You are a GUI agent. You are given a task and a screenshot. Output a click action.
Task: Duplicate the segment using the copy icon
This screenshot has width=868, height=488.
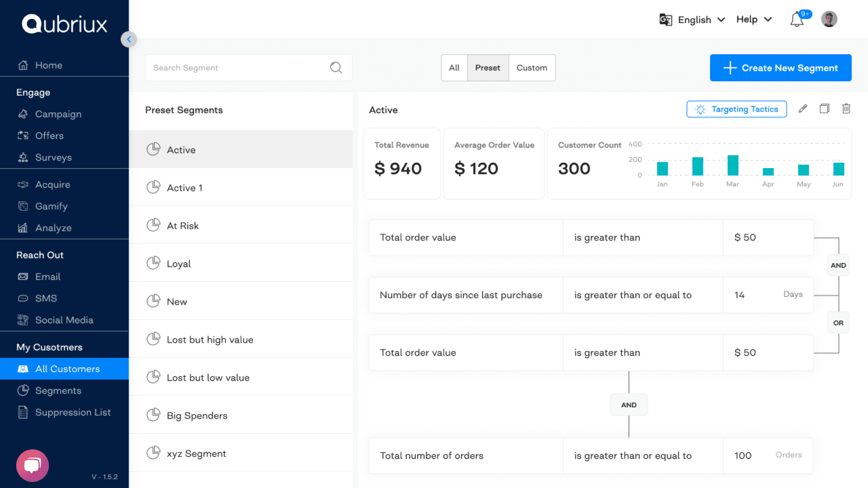[825, 108]
